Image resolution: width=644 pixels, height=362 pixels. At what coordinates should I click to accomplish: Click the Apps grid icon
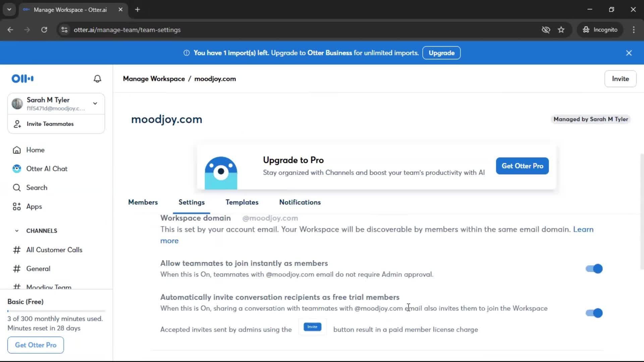tap(17, 206)
